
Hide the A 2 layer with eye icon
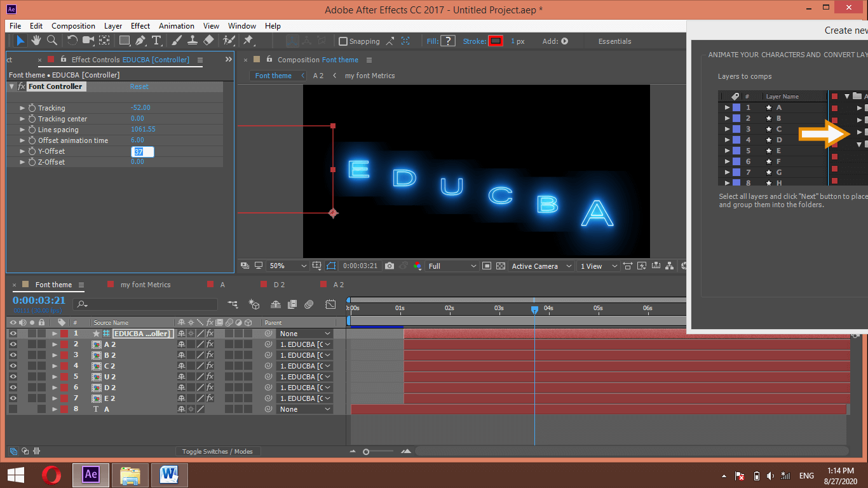13,344
